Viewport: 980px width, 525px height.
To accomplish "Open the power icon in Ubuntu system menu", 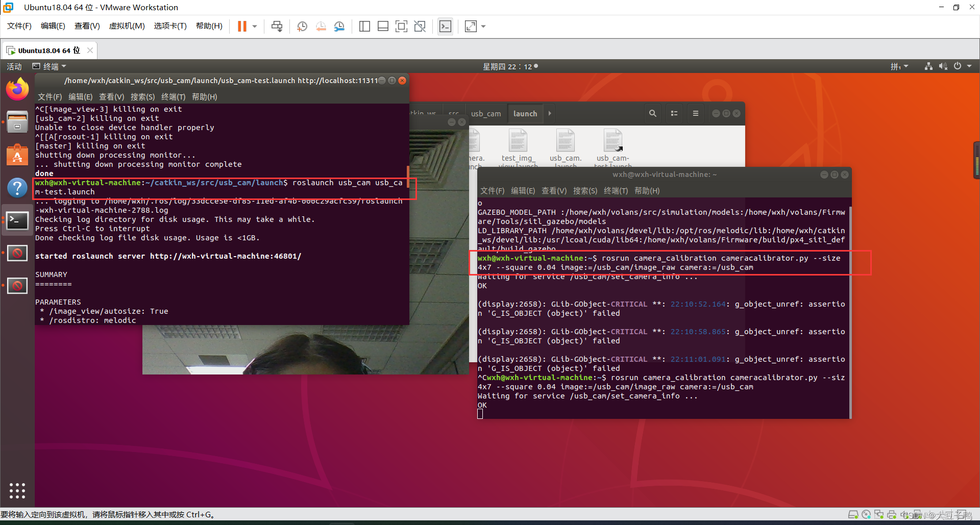I will [x=958, y=66].
